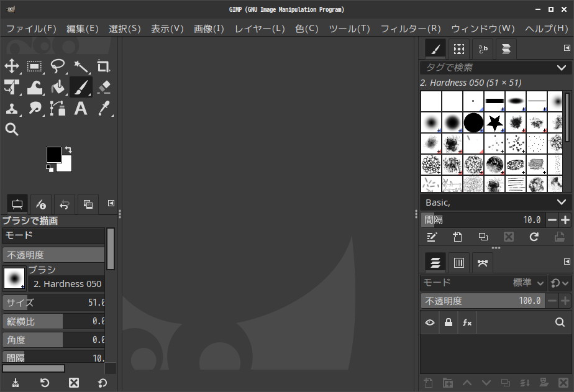Open the brushes dock configuration menu
Screen dimensions: 574x392
[567, 48]
